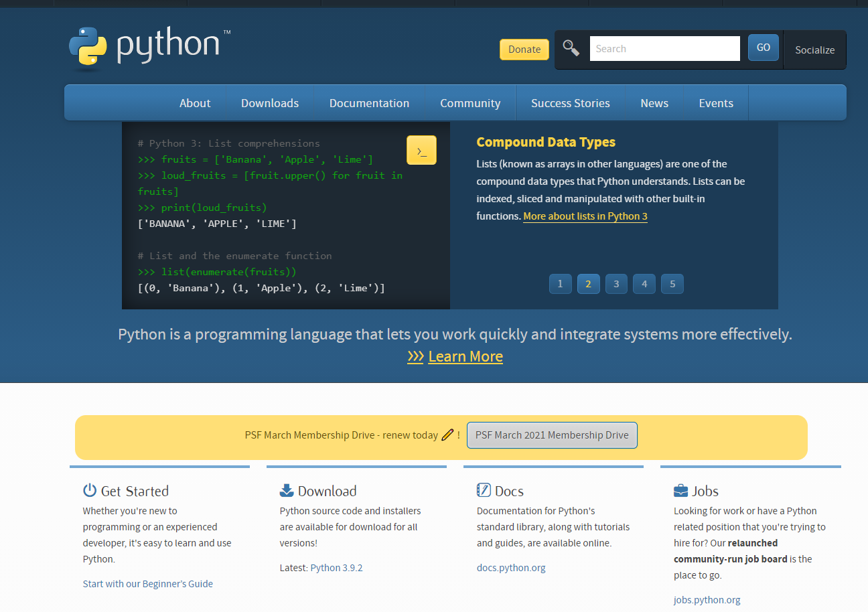Click the list(enumerate(fruits)) code line
868x612 pixels.
(217, 272)
